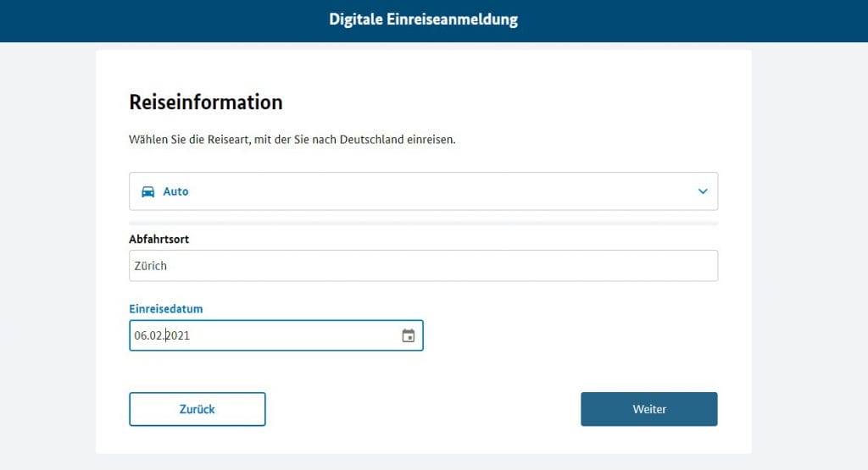Click the blank area between Zurück and Weiter
The height and width of the screenshot is (470, 868).
click(x=424, y=409)
